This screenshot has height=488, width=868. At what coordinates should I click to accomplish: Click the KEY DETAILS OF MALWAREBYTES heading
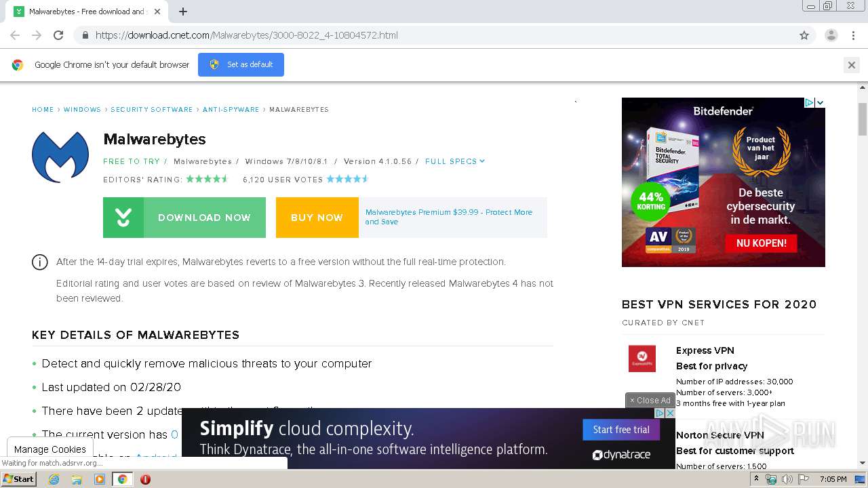[136, 335]
